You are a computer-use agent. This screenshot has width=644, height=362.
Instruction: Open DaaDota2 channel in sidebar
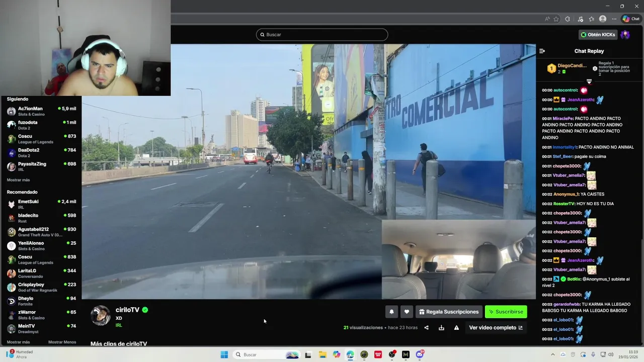pos(41,152)
